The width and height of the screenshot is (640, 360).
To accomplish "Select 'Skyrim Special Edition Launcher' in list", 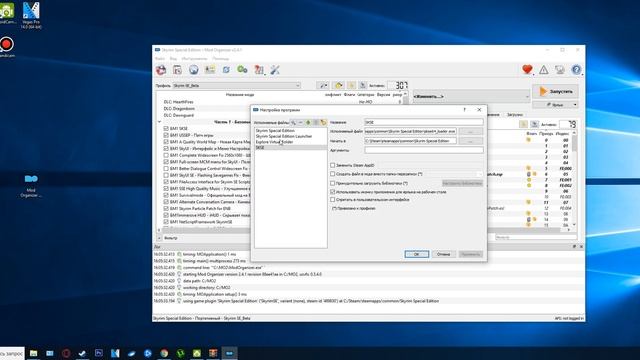I will pyautogui.click(x=284, y=136).
